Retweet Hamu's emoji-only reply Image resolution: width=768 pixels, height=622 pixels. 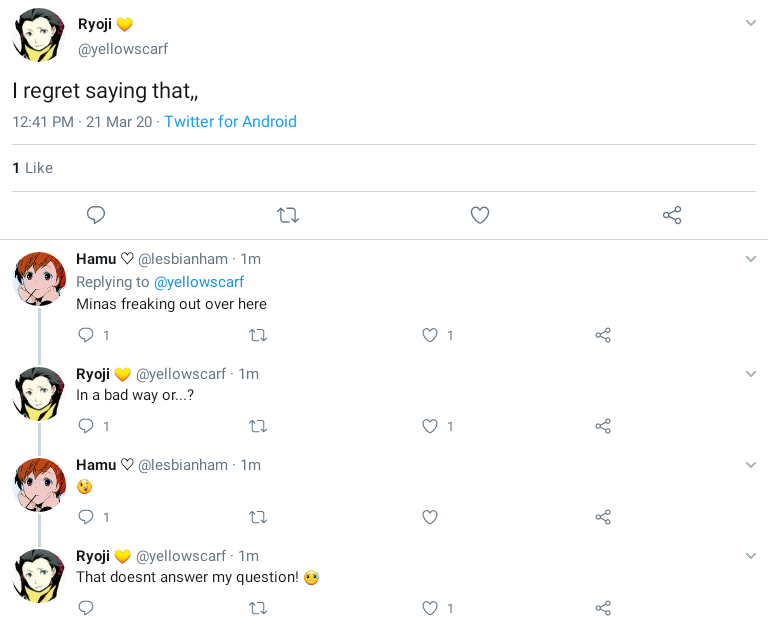click(257, 517)
